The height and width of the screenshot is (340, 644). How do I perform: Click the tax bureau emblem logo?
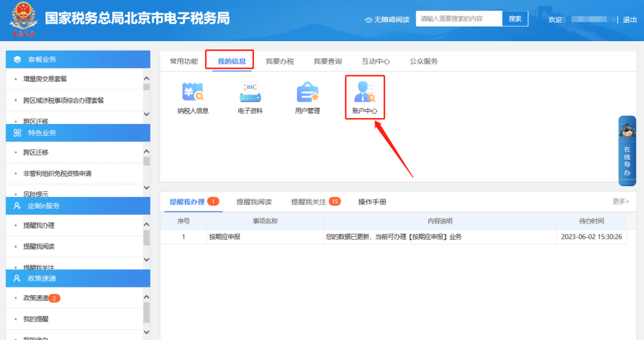click(x=23, y=18)
